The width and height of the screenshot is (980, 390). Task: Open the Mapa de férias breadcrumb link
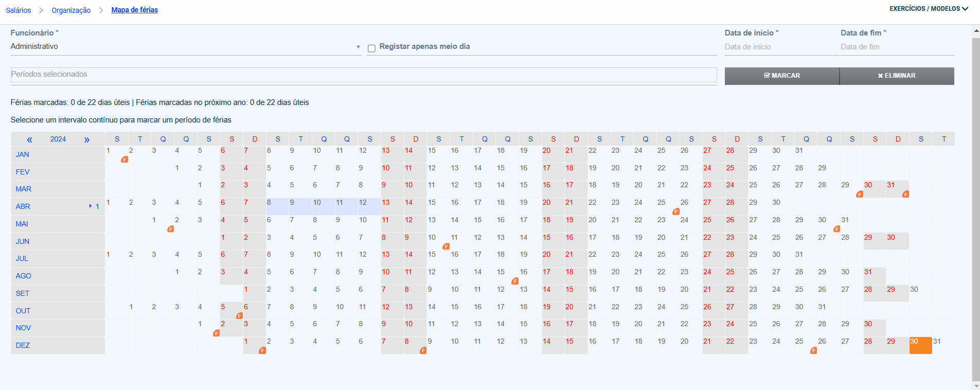[135, 10]
